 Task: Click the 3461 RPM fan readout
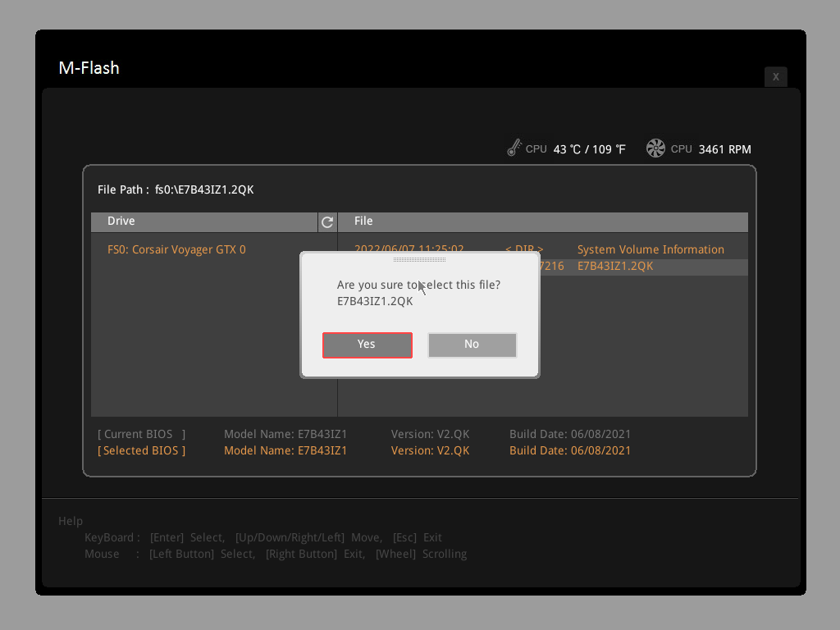[724, 149]
